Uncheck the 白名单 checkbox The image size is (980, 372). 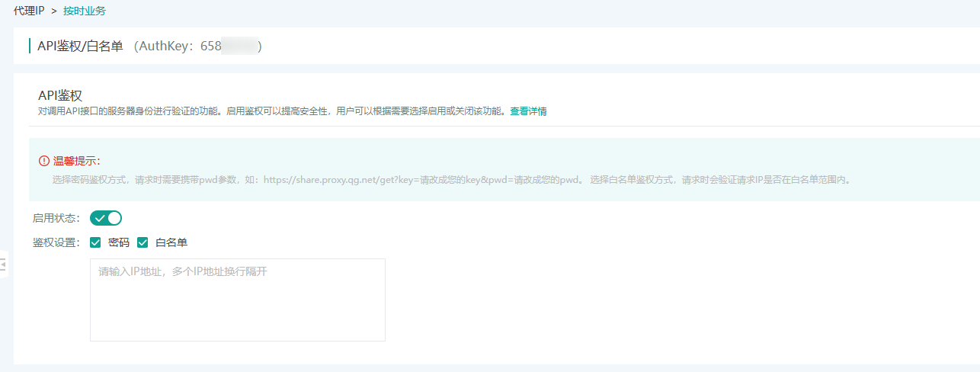tap(143, 243)
